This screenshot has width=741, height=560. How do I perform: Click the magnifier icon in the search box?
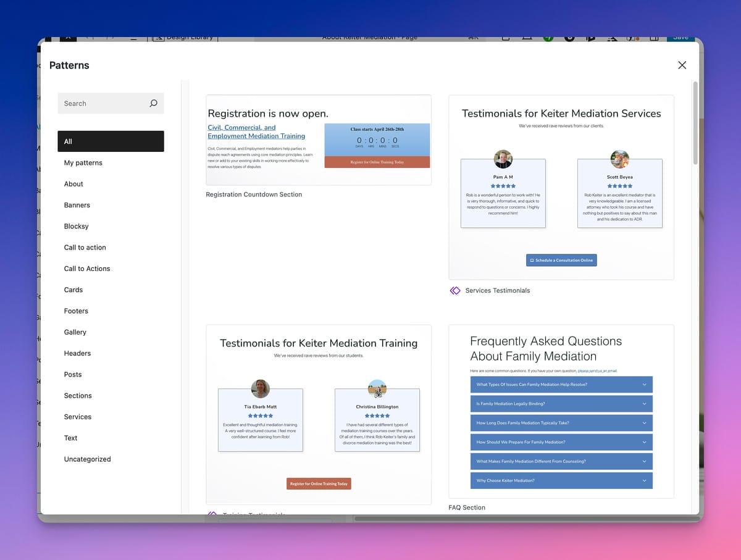pyautogui.click(x=153, y=104)
